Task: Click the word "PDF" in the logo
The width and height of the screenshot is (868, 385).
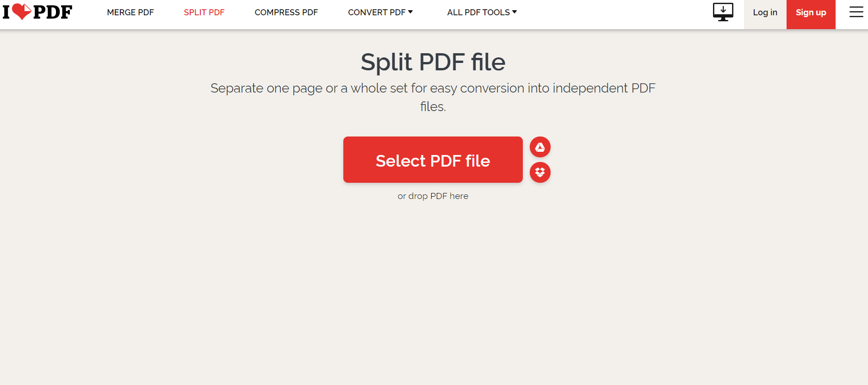Action: 53,12
